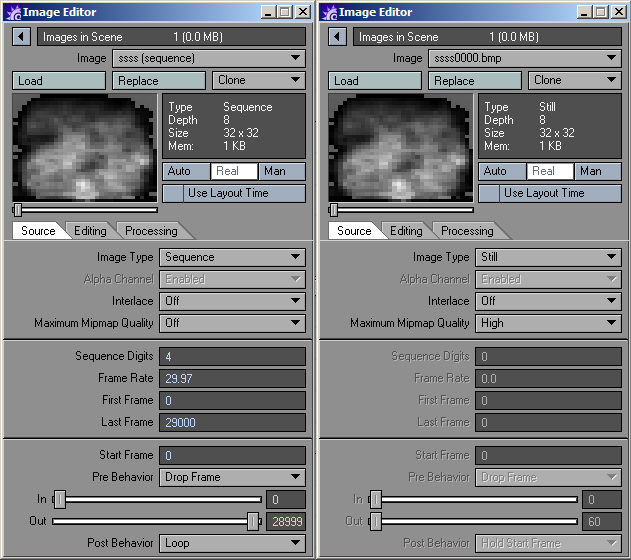The width and height of the screenshot is (631, 560).
Task: Click Replace button in left window
Action: [159, 81]
